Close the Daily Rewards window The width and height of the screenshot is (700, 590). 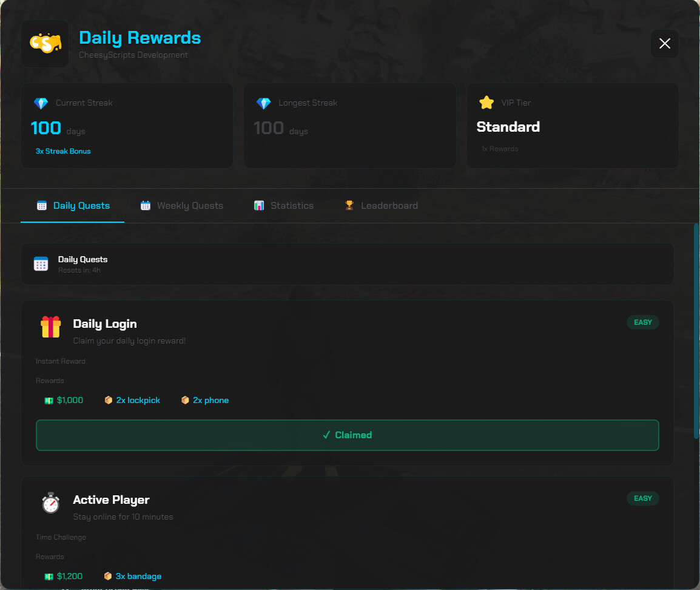tap(664, 43)
